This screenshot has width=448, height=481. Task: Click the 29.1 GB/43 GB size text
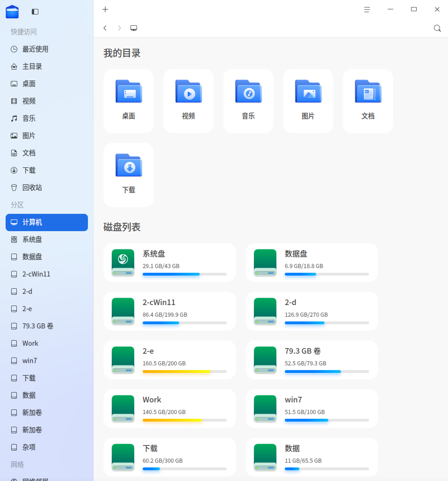pyautogui.click(x=161, y=266)
